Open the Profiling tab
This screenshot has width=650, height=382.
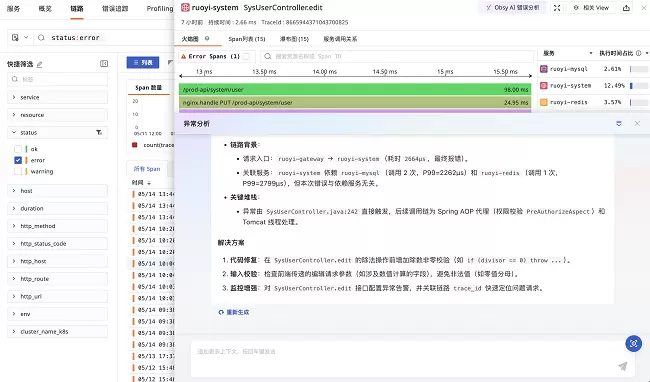point(160,8)
